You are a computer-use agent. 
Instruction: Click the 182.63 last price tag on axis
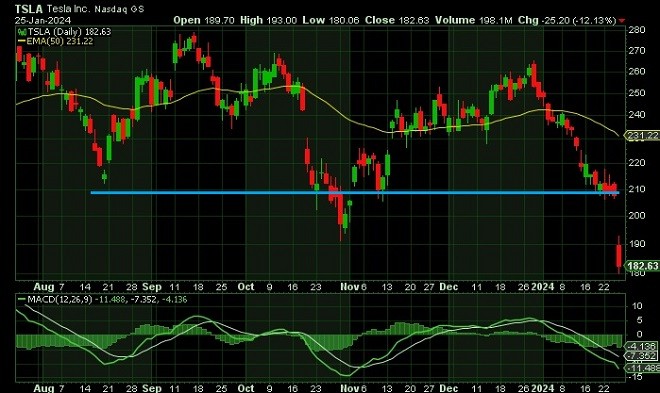tap(643, 266)
